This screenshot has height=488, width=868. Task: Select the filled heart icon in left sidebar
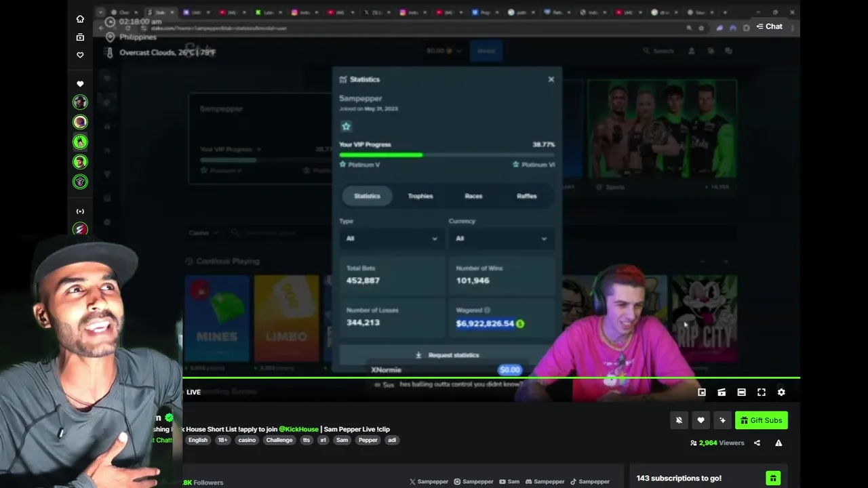click(x=80, y=84)
